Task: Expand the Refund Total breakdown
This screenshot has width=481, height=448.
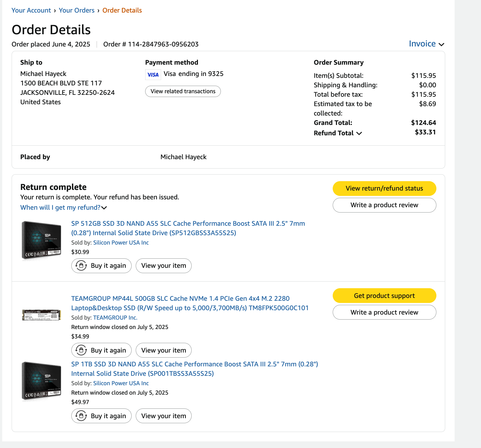Action: 338,133
